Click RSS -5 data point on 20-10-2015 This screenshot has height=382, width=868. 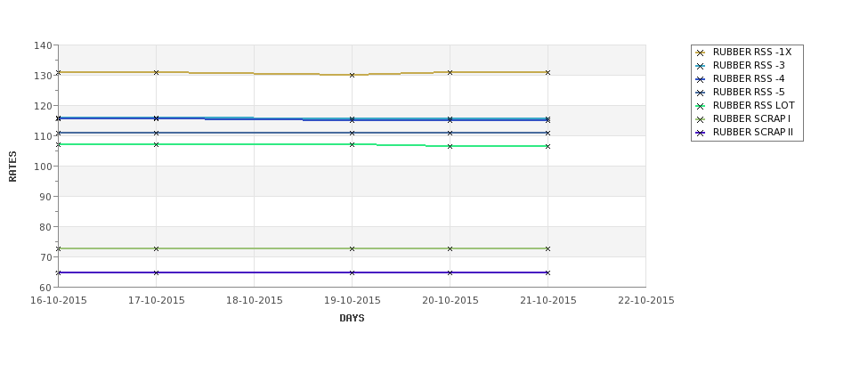[x=450, y=133]
